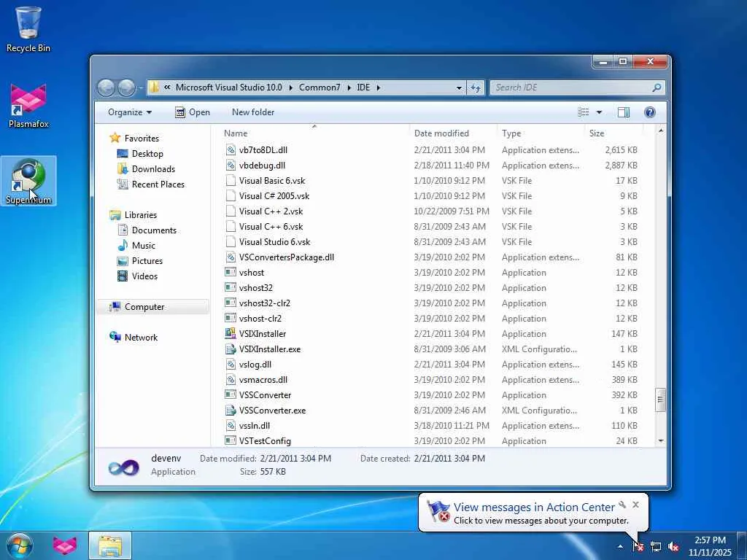This screenshot has width=747, height=560.
Task: Click the file list scrollbar thumb
Action: [x=660, y=400]
